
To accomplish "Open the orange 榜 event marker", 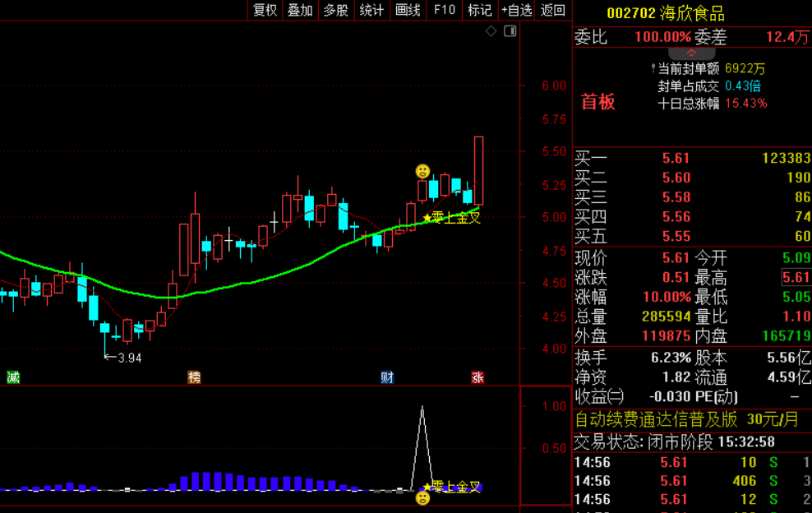I will click(194, 377).
